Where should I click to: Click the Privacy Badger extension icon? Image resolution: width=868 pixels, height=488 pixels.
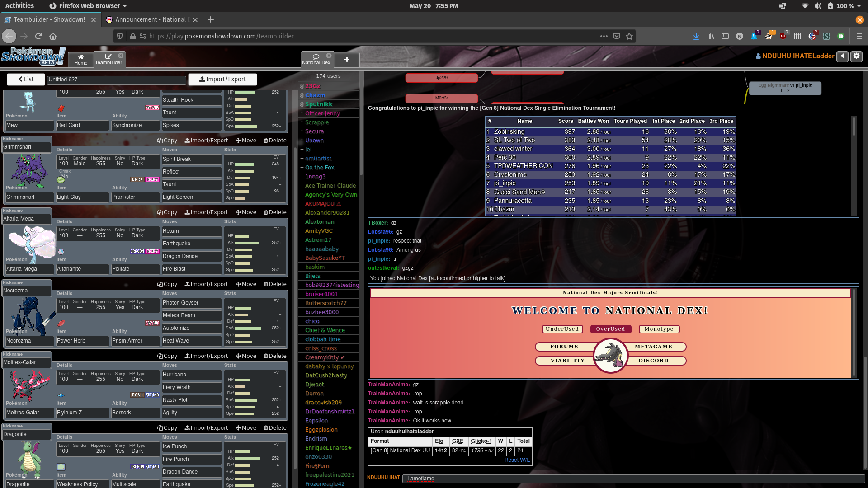point(769,36)
